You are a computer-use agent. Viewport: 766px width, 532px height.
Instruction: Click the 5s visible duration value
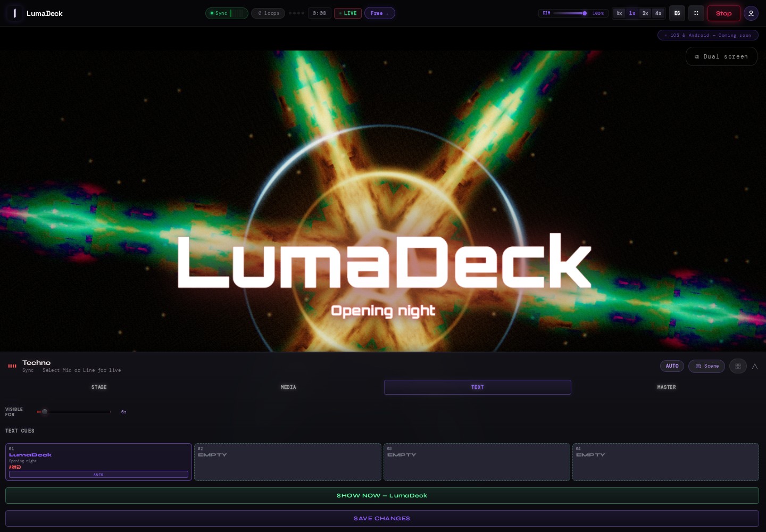coord(123,412)
